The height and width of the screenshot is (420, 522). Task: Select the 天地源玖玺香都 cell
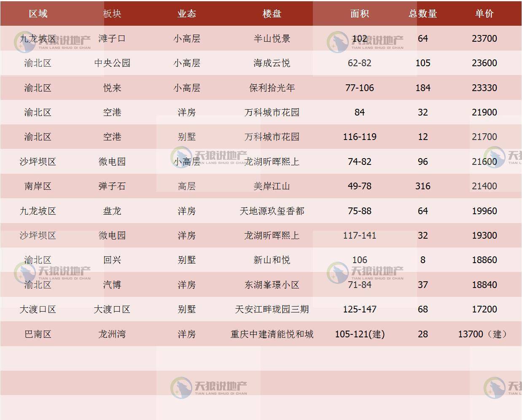click(272, 211)
